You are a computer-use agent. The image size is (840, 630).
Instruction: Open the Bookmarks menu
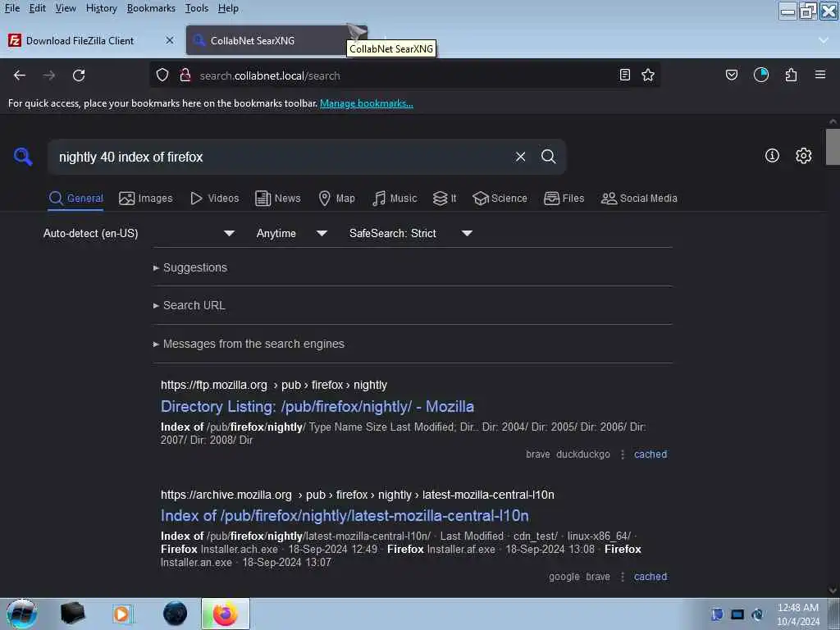coord(151,8)
